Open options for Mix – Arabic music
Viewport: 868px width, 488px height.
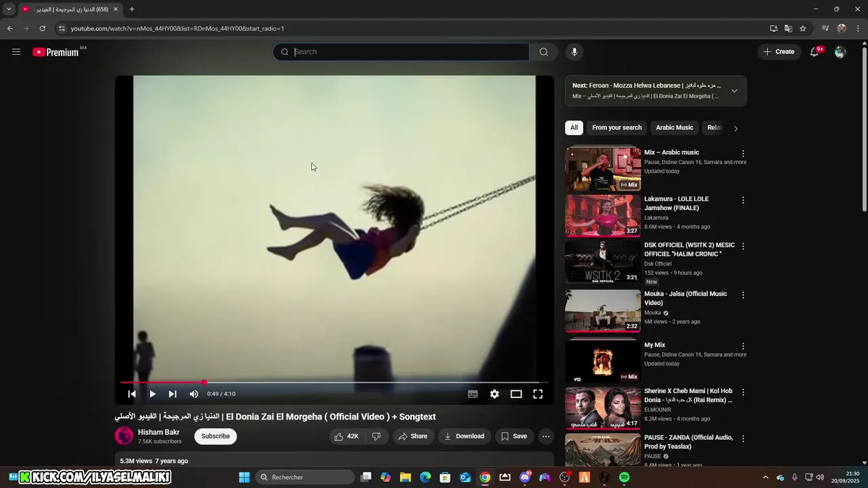(743, 154)
